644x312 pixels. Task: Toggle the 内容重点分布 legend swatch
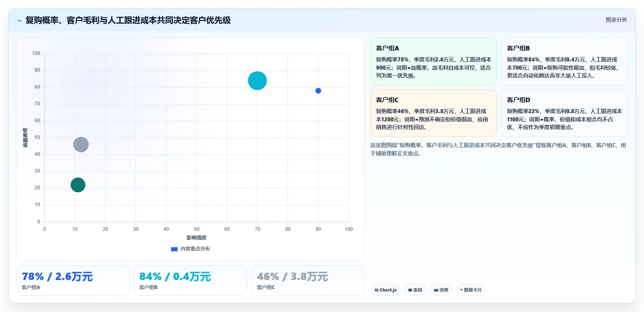coord(174,249)
